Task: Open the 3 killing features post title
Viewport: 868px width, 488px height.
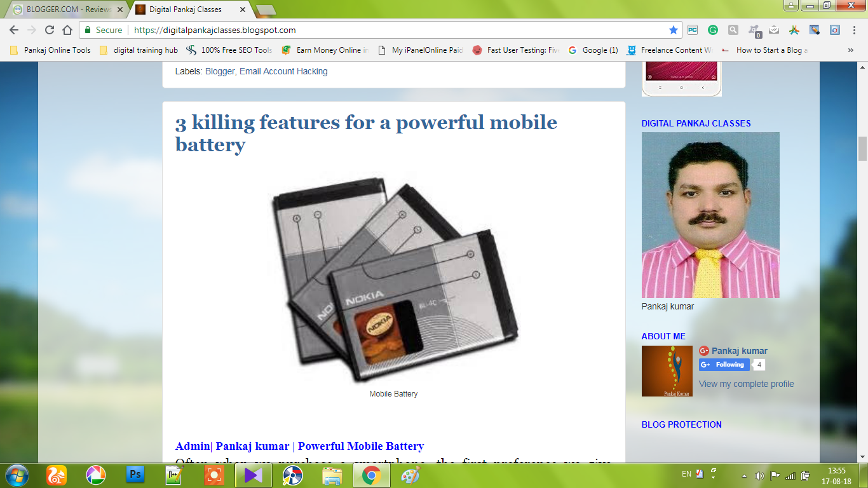Action: click(366, 133)
